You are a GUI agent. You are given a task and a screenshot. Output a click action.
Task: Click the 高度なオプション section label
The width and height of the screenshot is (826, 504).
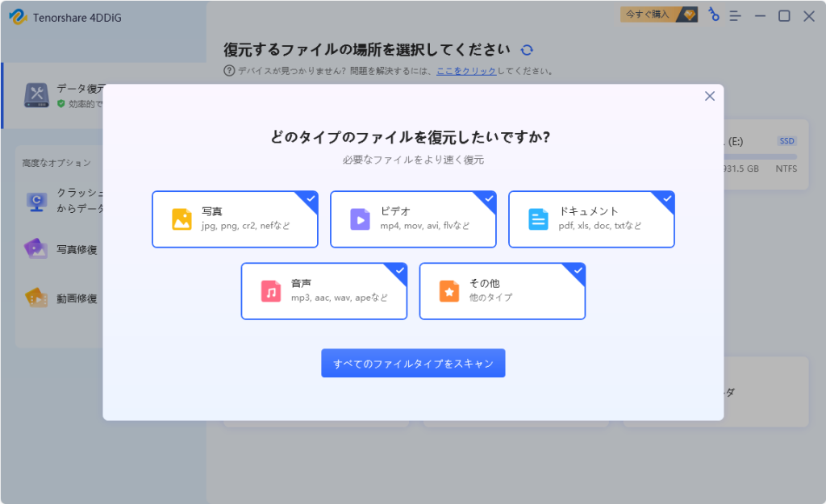pyautogui.click(x=56, y=163)
